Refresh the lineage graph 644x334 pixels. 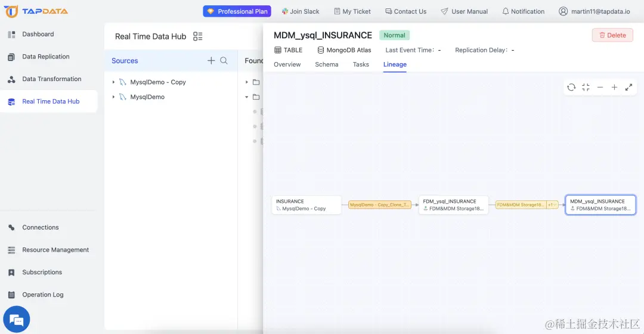(x=571, y=87)
